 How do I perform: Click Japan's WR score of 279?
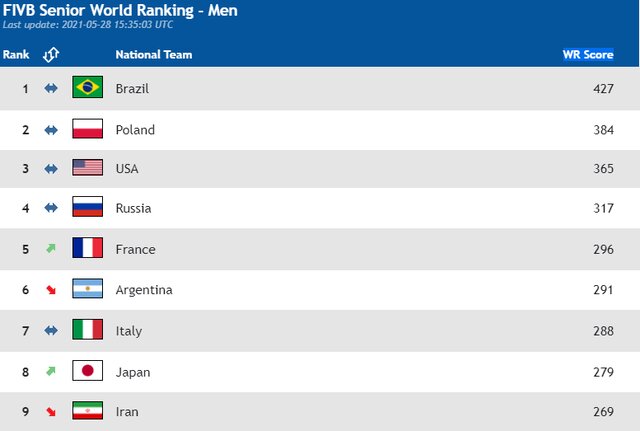[x=603, y=372]
